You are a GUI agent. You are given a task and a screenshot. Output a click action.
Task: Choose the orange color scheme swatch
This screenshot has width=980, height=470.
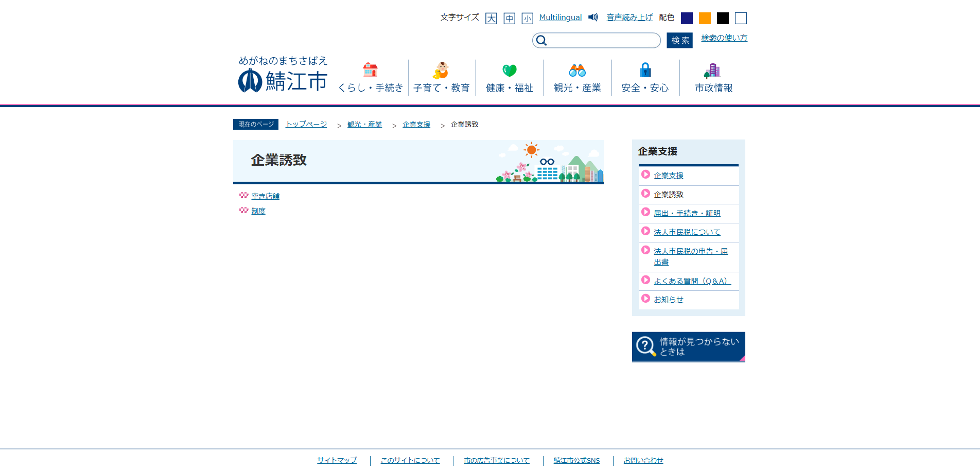[x=705, y=19]
